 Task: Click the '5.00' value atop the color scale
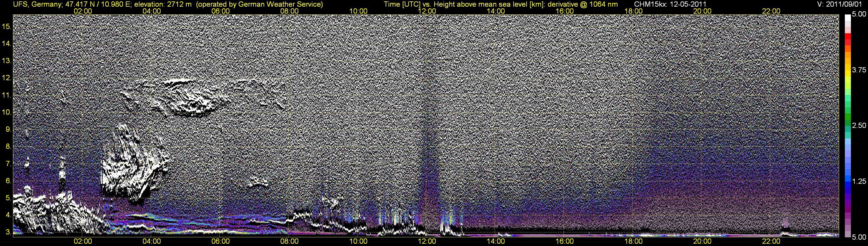pos(859,14)
